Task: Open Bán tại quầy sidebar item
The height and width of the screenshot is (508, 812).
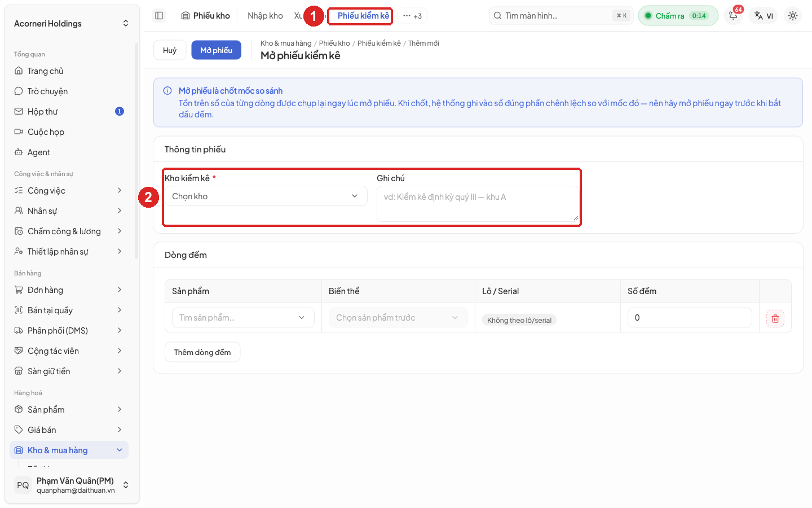Action: tap(69, 310)
